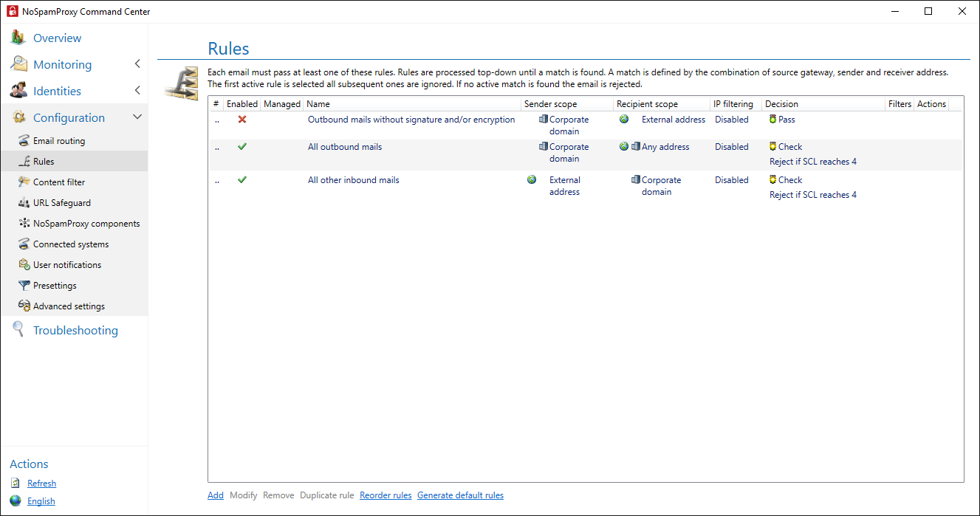Screen dimensions: 980x516
Task: Open the Troubleshooting section
Action: pyautogui.click(x=75, y=330)
